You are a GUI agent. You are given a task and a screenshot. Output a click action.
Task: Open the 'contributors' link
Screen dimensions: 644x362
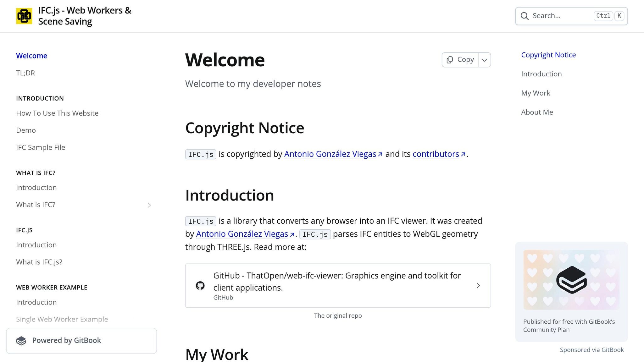(435, 154)
